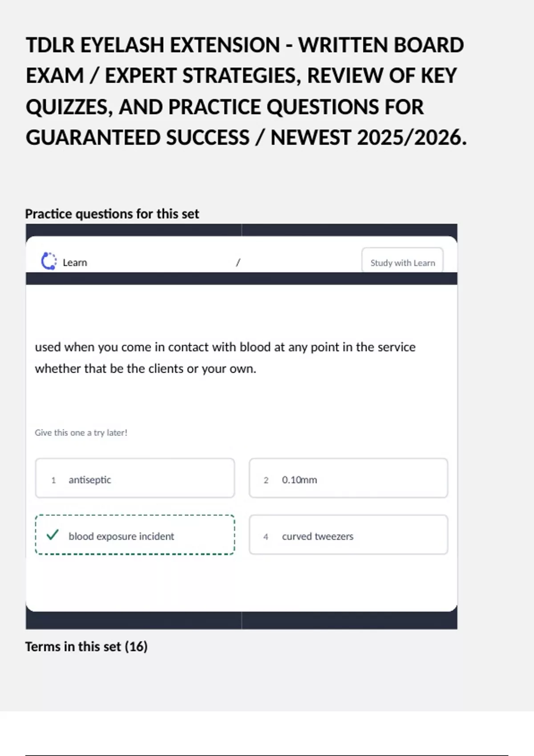Click the dark bar below the Learn header
Screen dimensions: 534x756
241,279
